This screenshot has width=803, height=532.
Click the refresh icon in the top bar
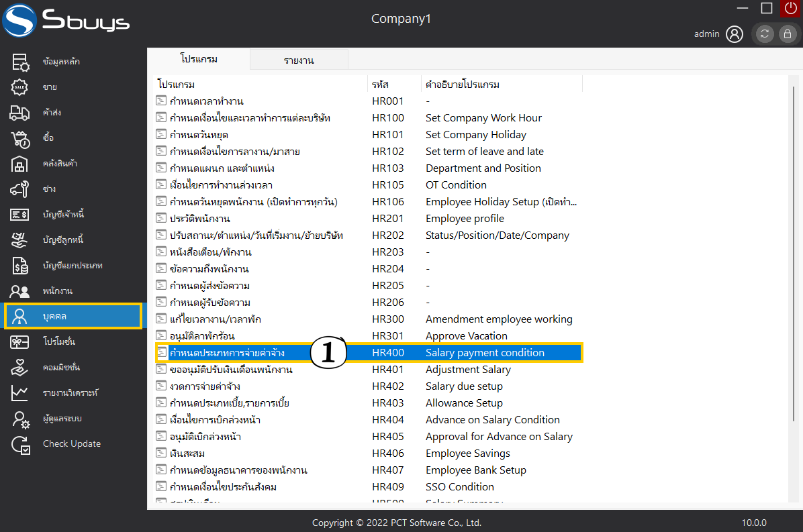coord(764,34)
